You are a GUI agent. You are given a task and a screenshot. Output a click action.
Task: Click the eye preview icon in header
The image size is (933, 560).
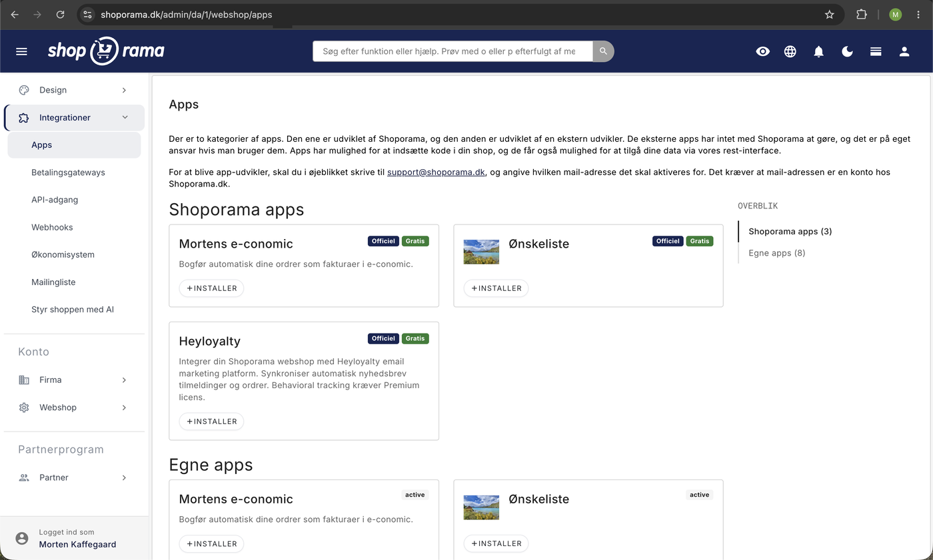[763, 51]
